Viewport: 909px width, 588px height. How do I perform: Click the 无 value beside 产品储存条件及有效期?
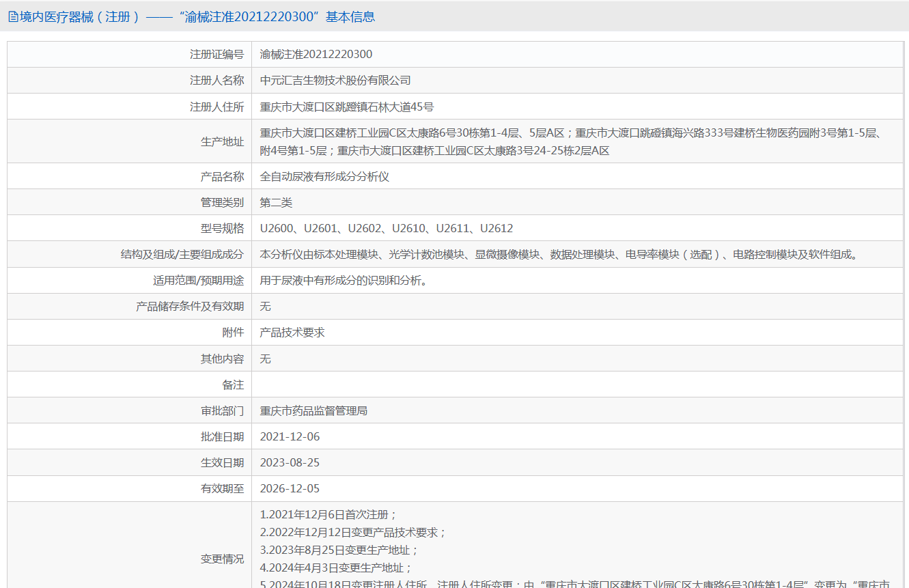[x=266, y=307]
